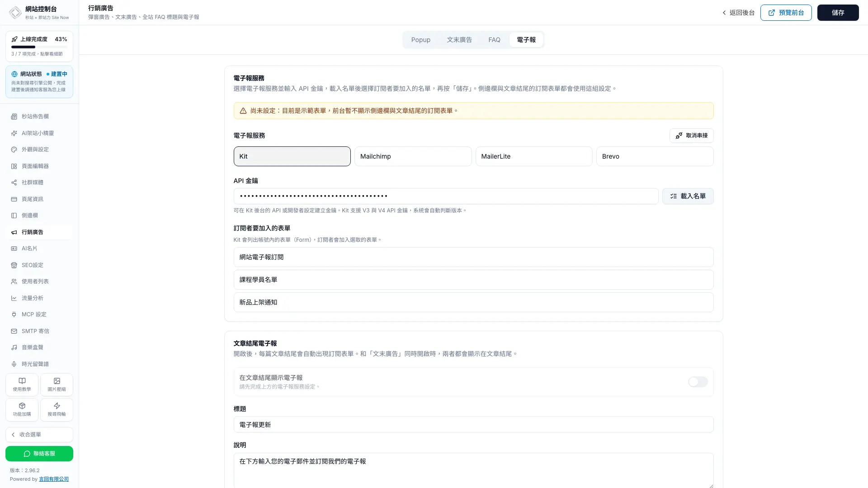
Task: Open AI名片 in the sidebar
Action: (39, 249)
